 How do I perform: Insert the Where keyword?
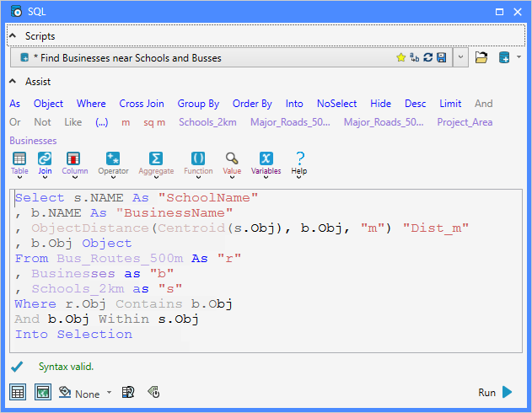(91, 104)
